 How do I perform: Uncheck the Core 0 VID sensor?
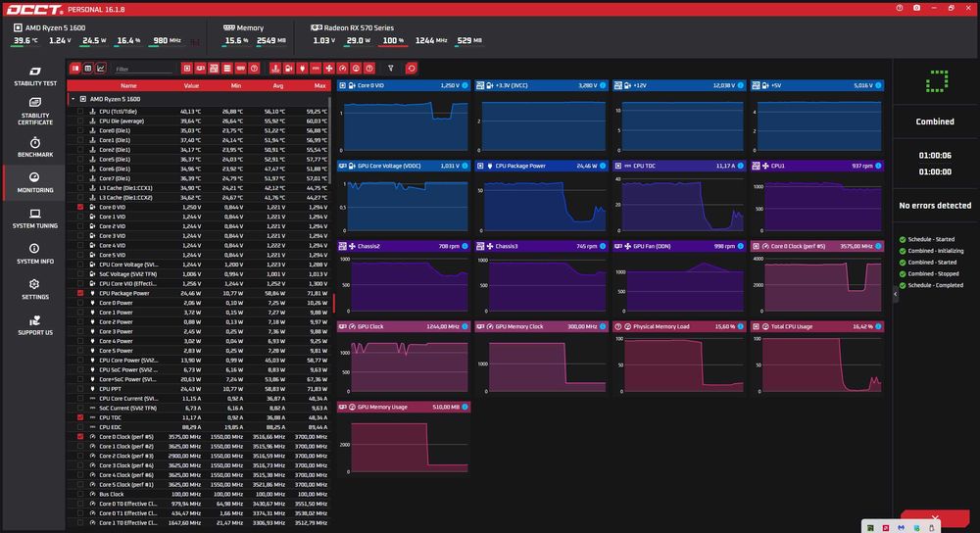80,207
